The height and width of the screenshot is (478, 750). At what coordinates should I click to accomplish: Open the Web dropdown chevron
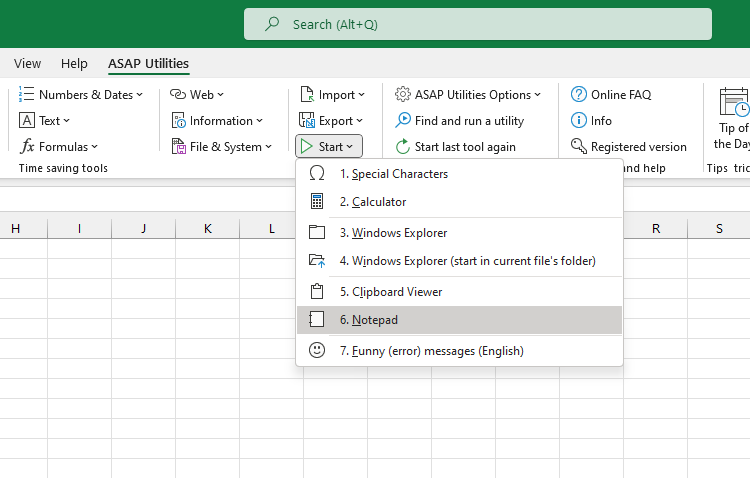(221, 95)
